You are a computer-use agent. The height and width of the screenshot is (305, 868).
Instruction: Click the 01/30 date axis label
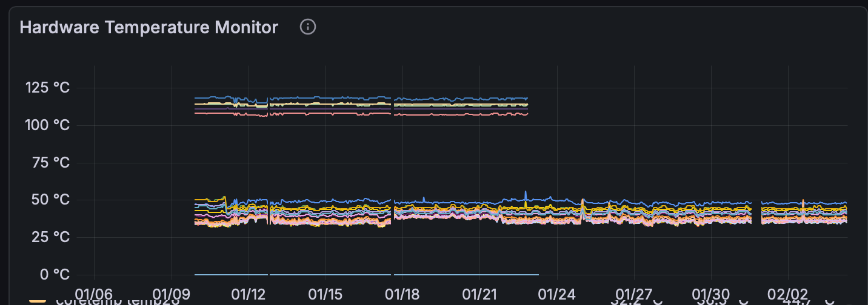tap(710, 294)
